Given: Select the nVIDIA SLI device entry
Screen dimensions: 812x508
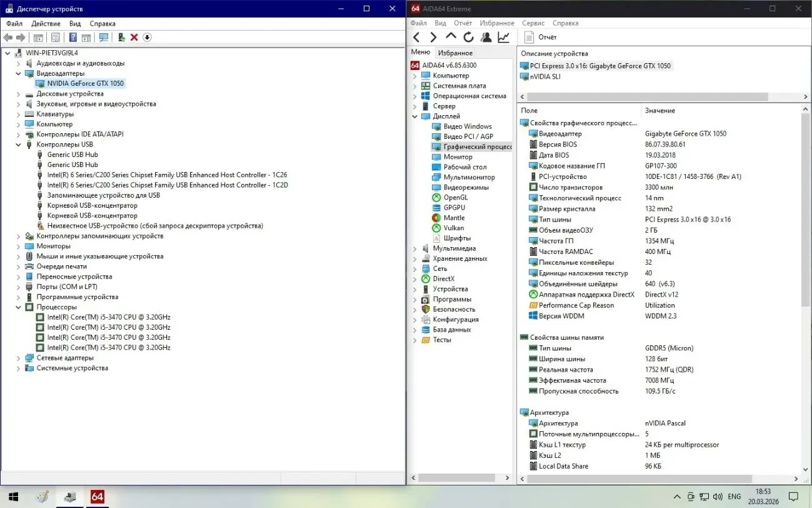Looking at the screenshot, I should (x=545, y=76).
